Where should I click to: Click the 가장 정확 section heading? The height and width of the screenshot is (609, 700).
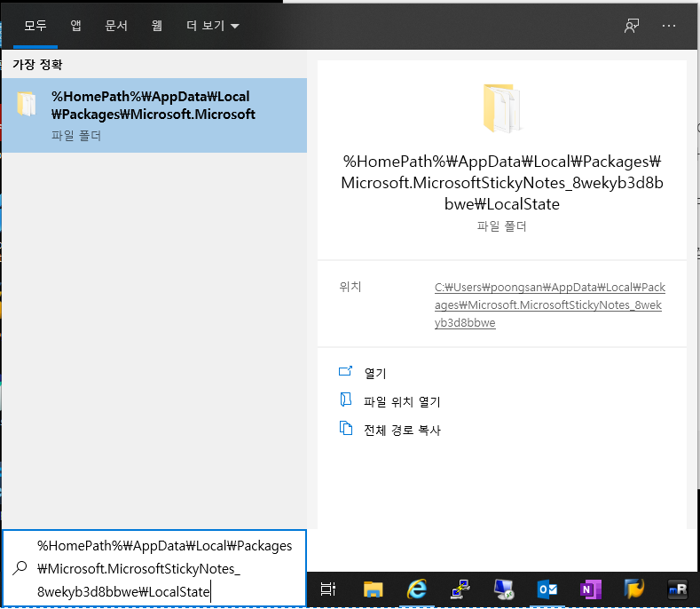pyautogui.click(x=37, y=65)
